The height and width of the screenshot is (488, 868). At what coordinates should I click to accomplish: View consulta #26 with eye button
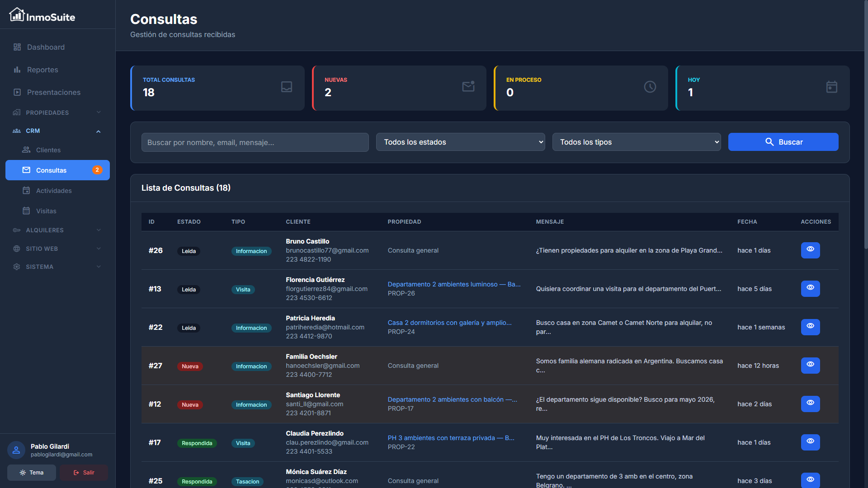(x=810, y=250)
